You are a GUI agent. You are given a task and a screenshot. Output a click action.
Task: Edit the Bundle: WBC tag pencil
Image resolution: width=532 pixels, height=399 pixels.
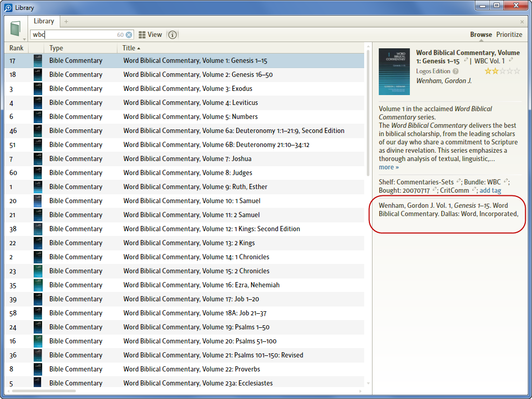coord(506,181)
